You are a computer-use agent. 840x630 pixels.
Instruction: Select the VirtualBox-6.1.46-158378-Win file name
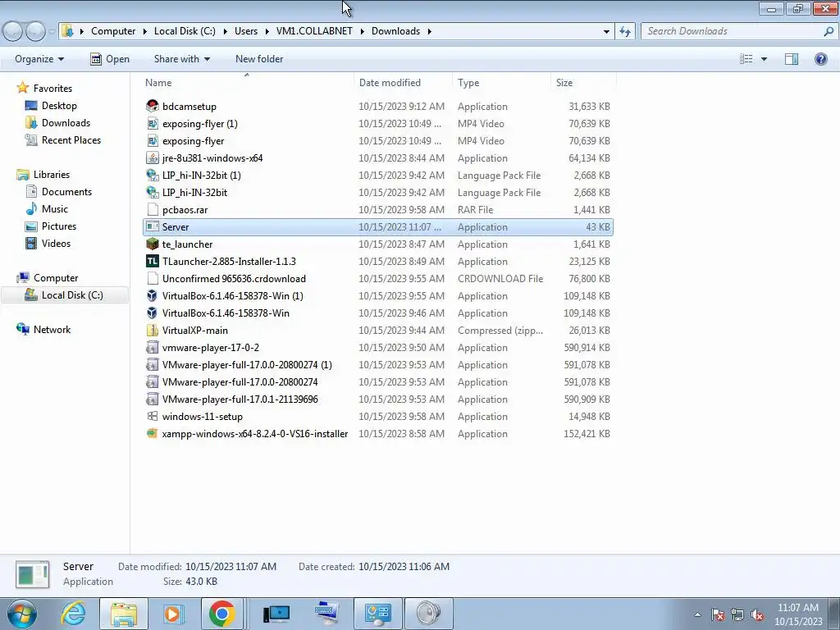[226, 313]
